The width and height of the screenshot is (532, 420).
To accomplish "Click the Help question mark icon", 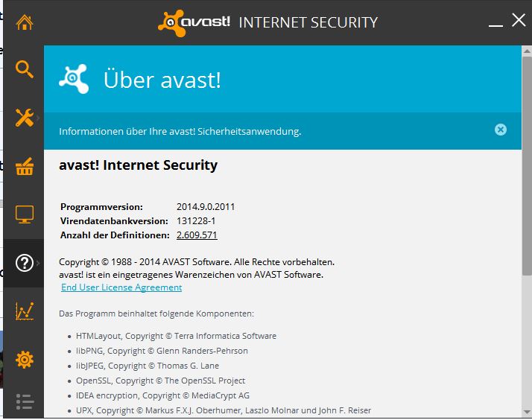I will (x=25, y=263).
